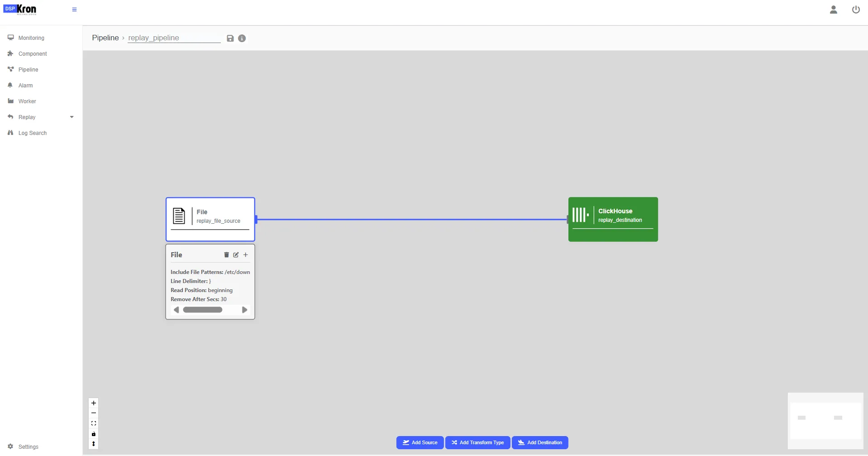
Task: Click the File panel scroll left arrow
Action: (176, 310)
